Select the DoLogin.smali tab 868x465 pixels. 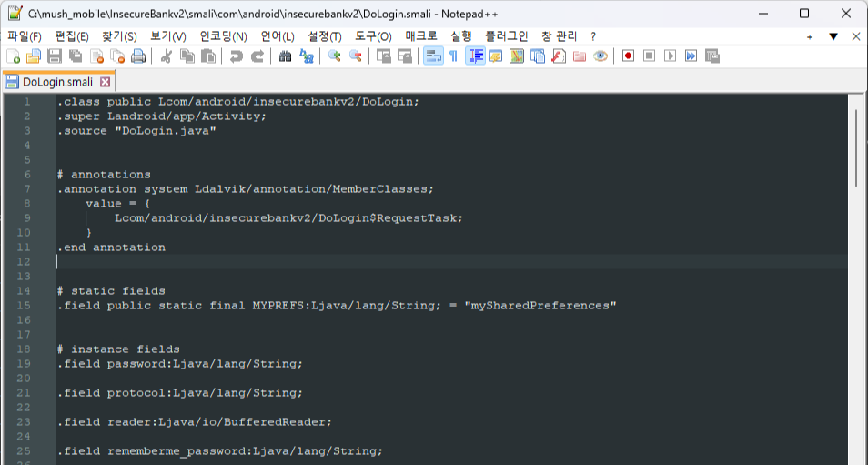tap(57, 82)
